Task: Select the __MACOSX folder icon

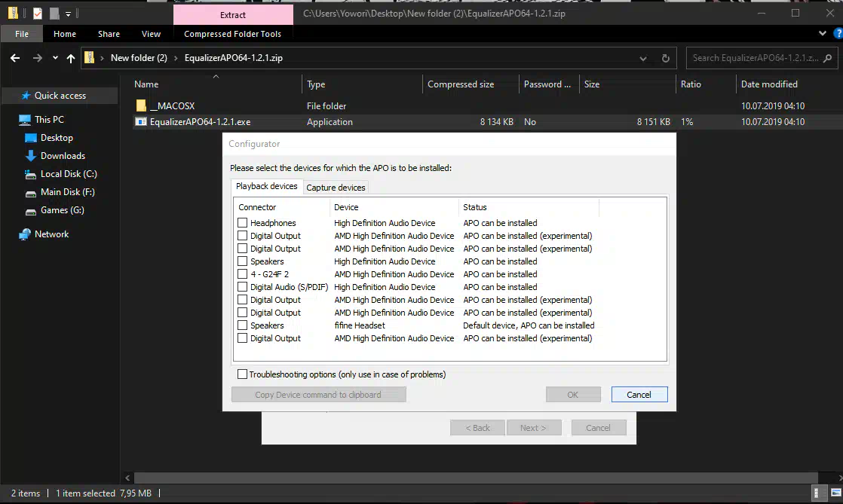Action: point(141,106)
